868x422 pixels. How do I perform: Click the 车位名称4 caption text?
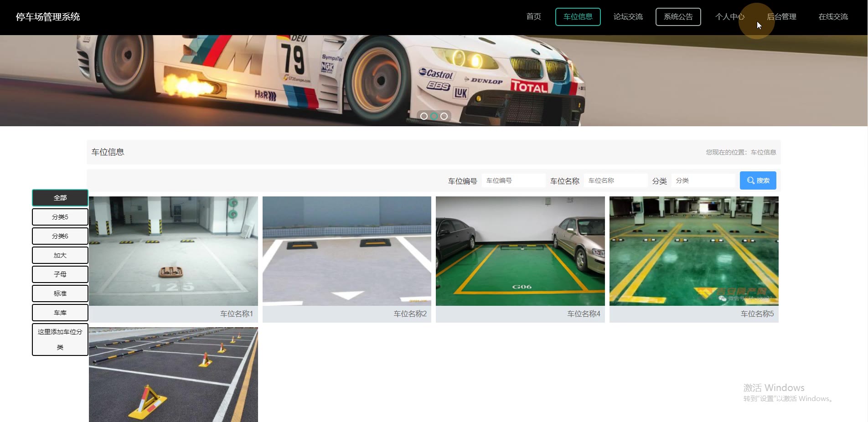(584, 314)
